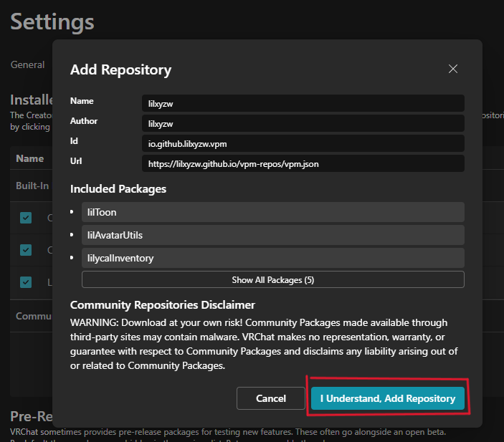
Task: Select the lilycalInventory package entry
Action: 273,258
